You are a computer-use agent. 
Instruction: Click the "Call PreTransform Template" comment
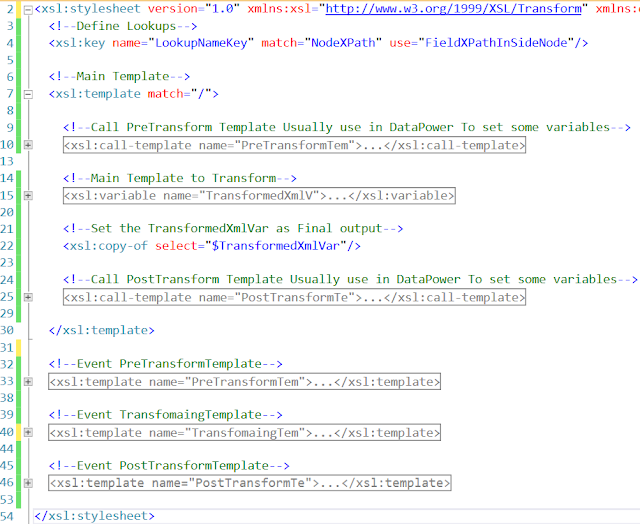[x=347, y=127]
